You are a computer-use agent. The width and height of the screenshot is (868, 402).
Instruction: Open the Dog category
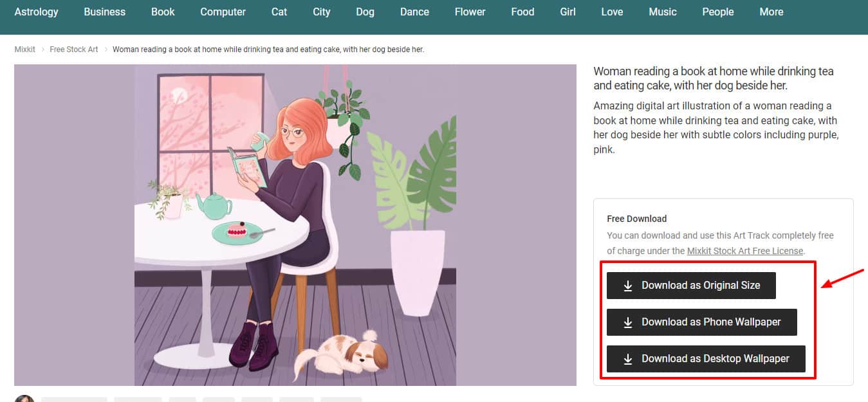[x=365, y=12]
